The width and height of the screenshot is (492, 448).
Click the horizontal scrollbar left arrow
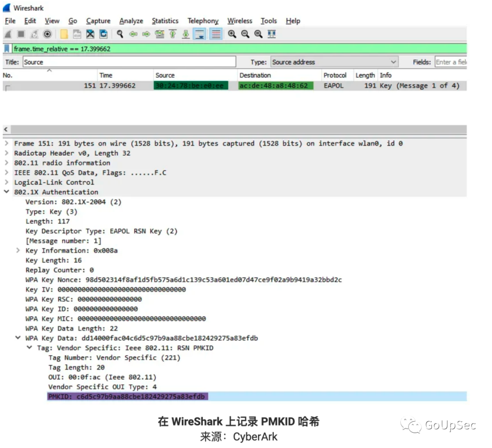[5, 129]
